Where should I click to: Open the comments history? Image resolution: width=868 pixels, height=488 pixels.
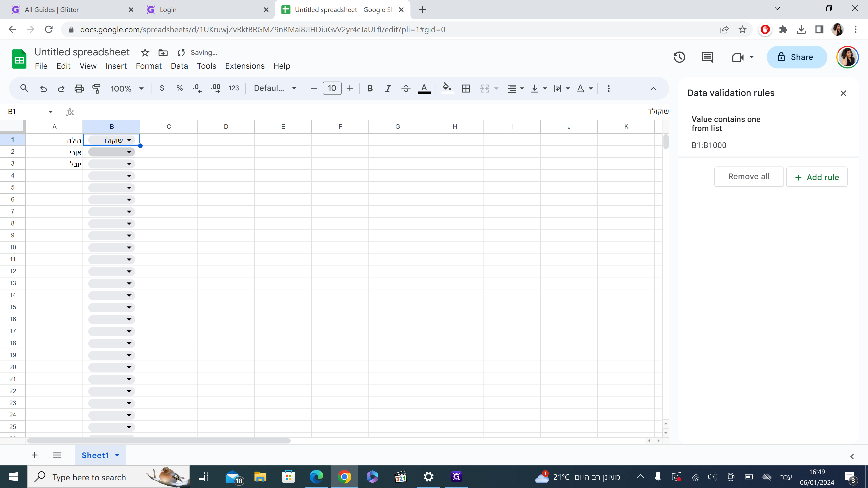[707, 57]
